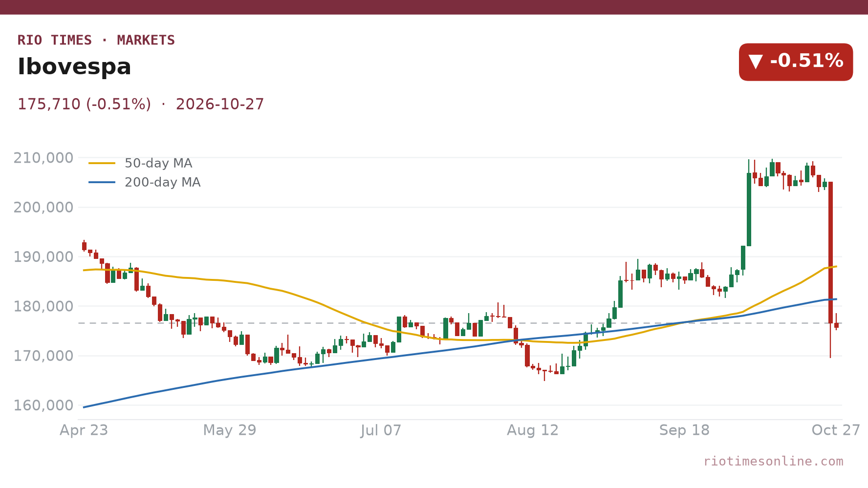
Task: Click the Oct 27 date label
Action: (836, 430)
